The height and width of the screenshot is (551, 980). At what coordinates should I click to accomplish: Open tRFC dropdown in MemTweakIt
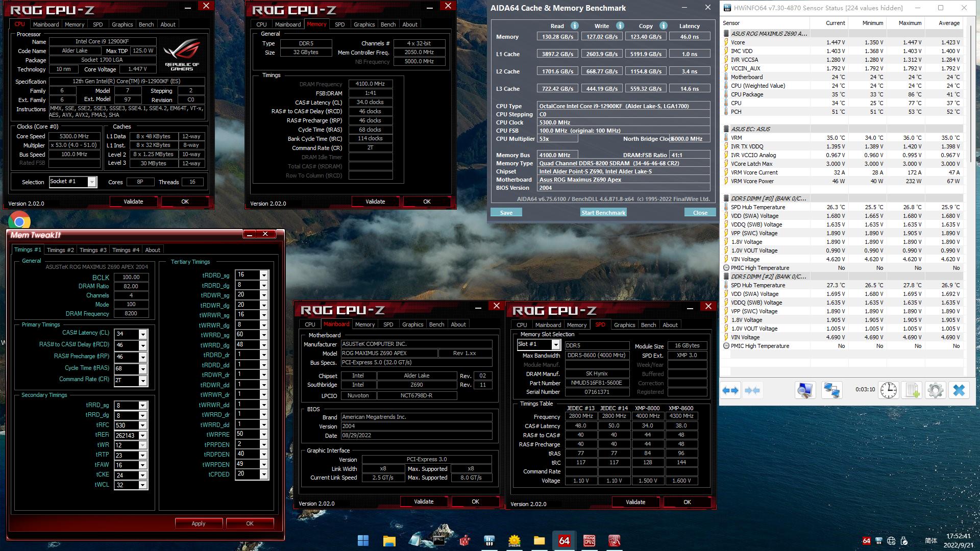click(143, 425)
